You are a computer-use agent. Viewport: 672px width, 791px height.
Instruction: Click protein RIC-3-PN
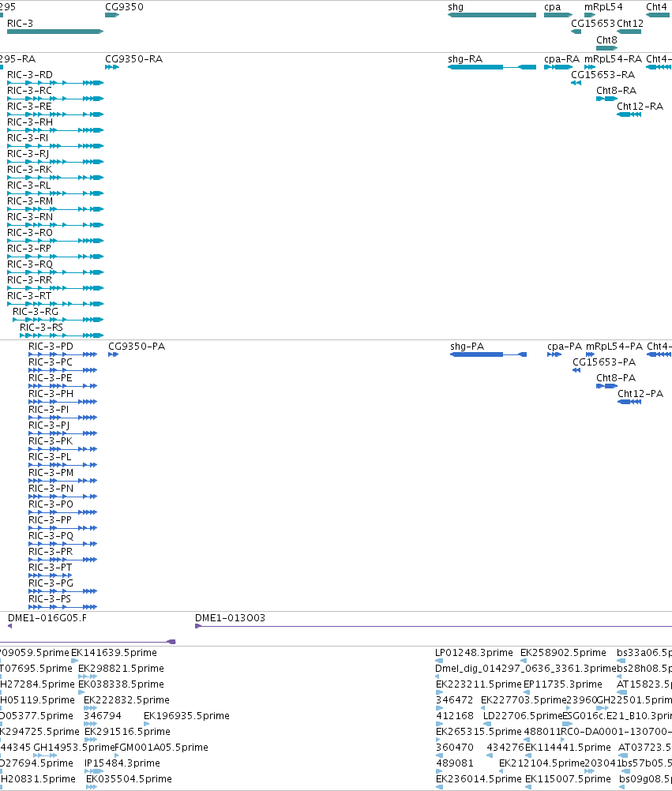[62, 497]
